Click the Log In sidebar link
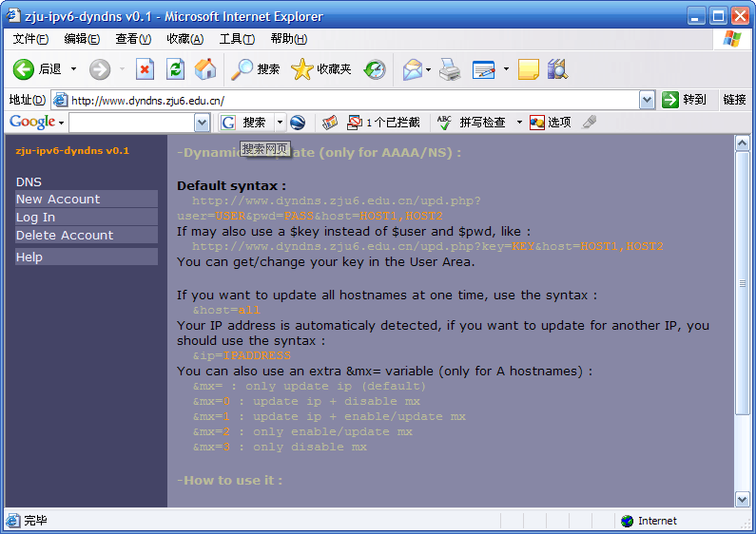 (36, 217)
